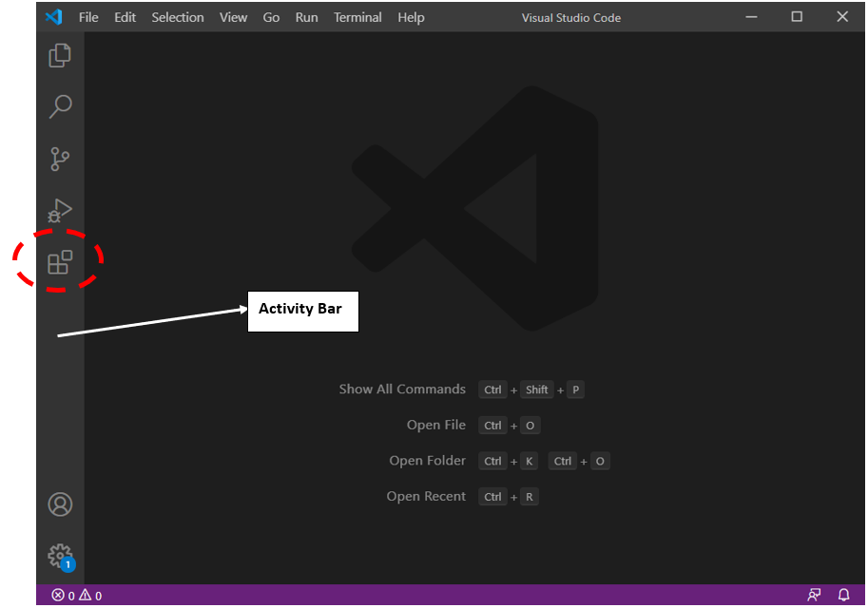The image size is (868, 608).
Task: Click the notifications bell in status bar
Action: 843,595
